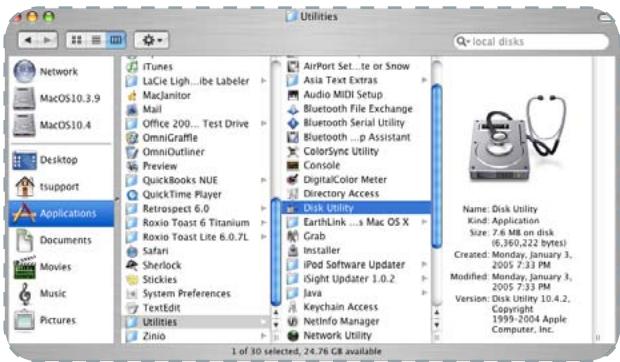Expand Asia Text Extras folder arrow

[424, 80]
